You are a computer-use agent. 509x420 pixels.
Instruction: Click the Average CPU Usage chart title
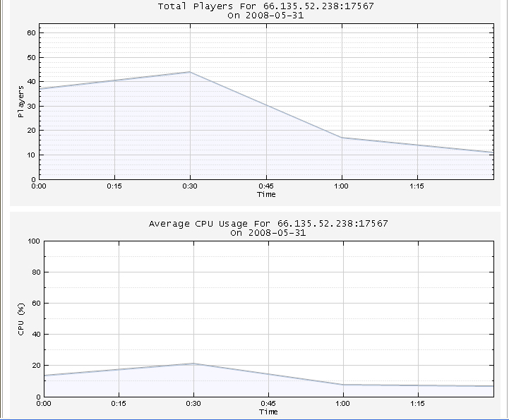268,224
